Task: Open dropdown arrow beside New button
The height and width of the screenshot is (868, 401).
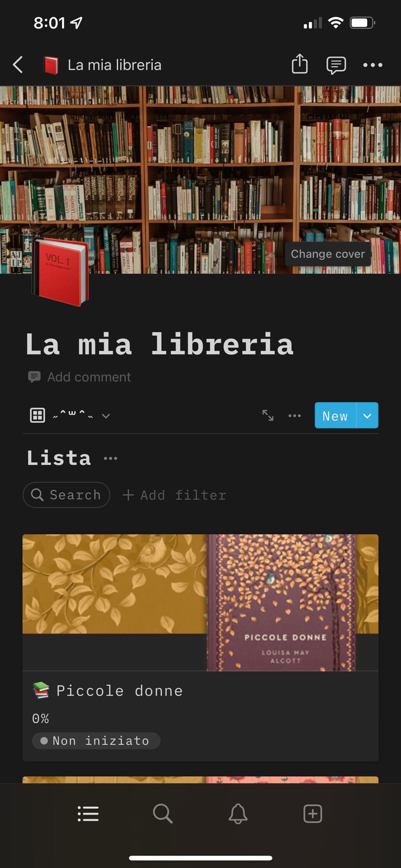Action: (x=368, y=415)
